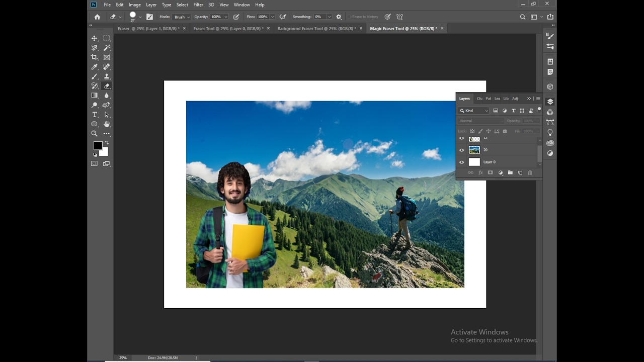Activate the Crop tool

click(x=94, y=57)
